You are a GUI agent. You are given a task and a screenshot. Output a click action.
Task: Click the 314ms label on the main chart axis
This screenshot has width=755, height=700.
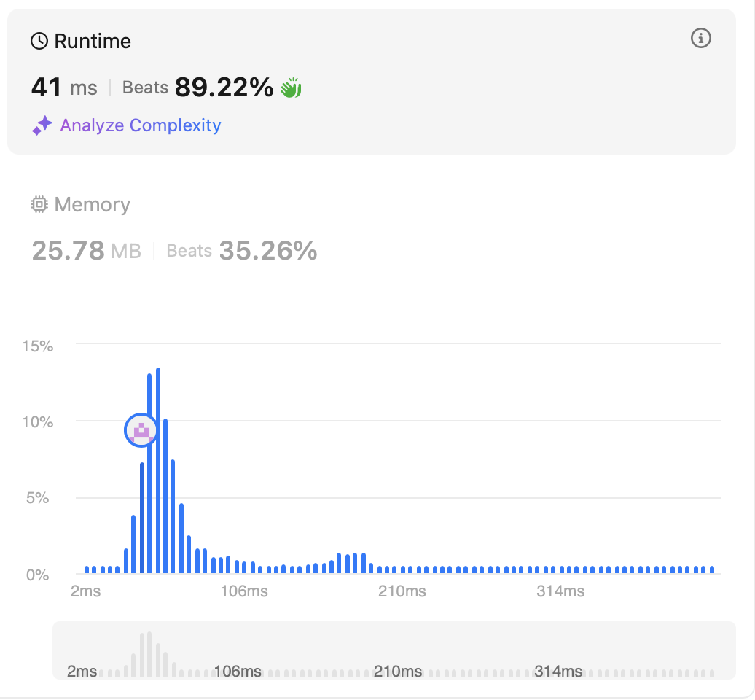pyautogui.click(x=560, y=591)
